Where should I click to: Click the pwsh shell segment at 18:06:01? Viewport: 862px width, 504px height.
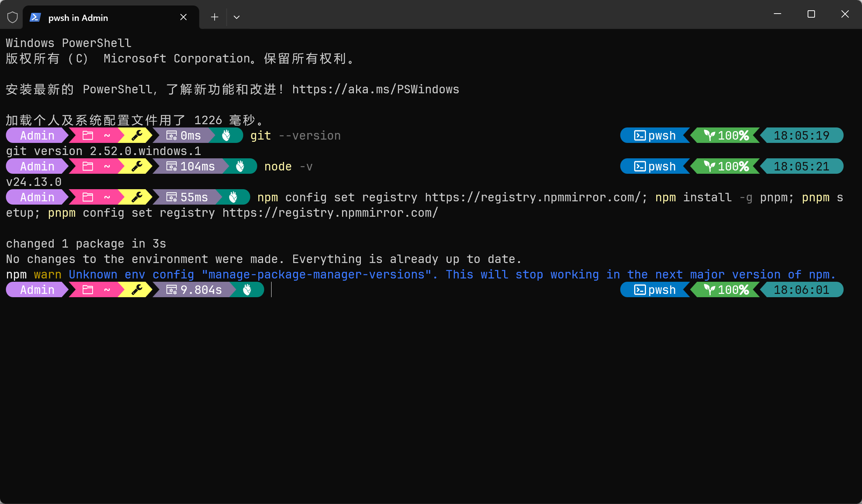click(x=655, y=290)
